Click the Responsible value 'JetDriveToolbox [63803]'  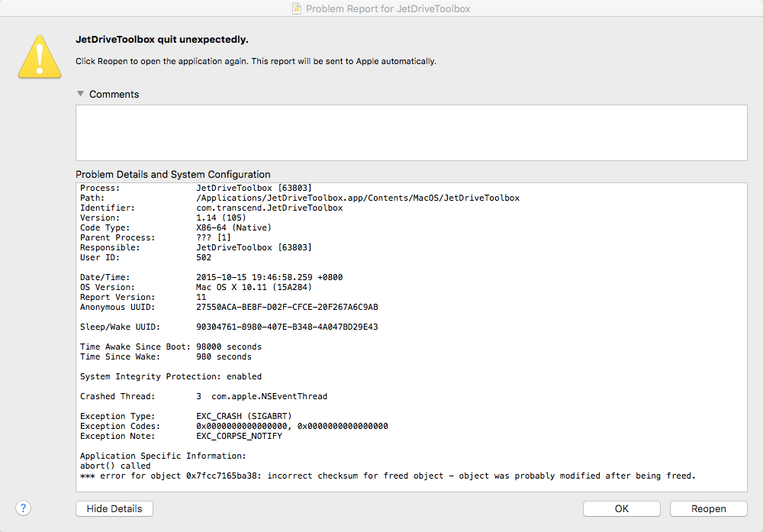254,248
